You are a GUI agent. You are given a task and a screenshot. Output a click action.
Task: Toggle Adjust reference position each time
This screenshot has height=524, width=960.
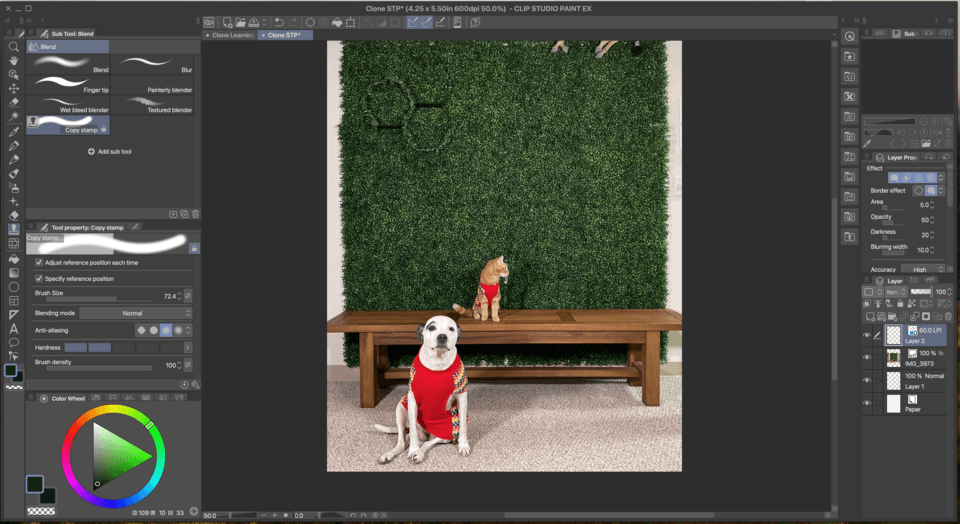(x=39, y=263)
